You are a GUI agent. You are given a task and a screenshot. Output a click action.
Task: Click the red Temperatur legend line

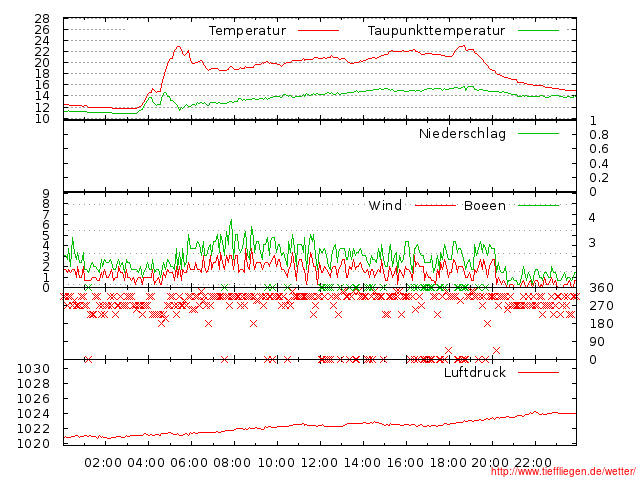point(318,31)
